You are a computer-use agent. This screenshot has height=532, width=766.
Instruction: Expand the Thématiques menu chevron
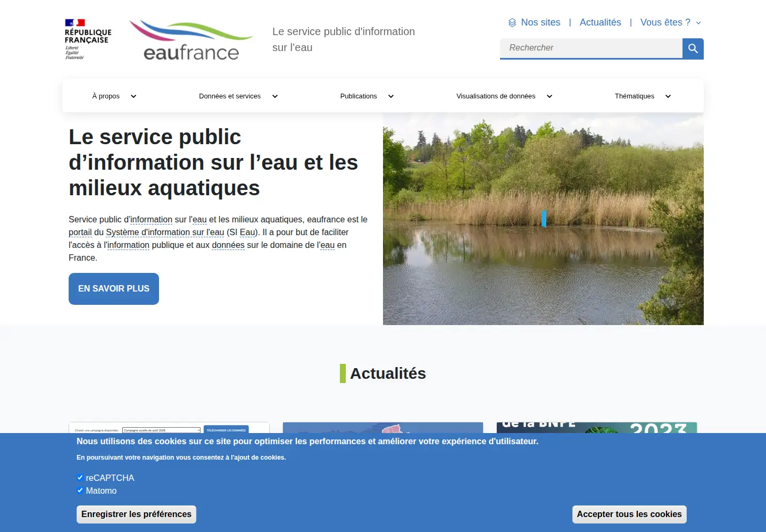(x=668, y=96)
